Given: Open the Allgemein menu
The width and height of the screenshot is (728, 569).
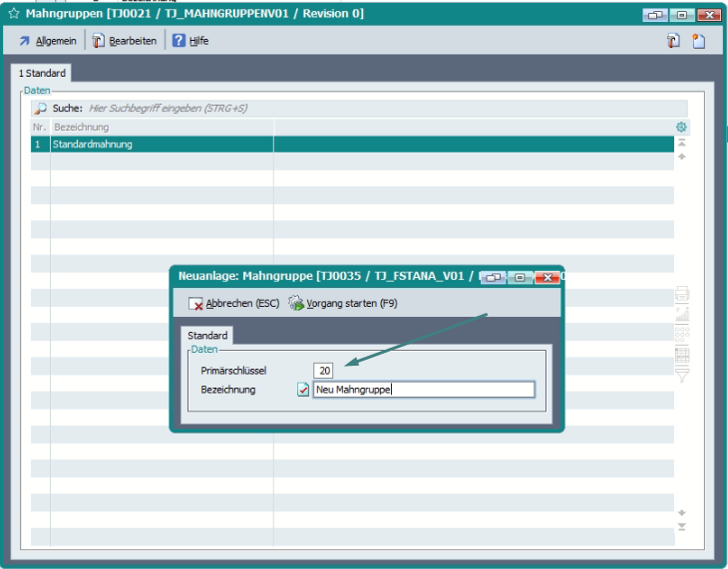Looking at the screenshot, I should tap(48, 41).
